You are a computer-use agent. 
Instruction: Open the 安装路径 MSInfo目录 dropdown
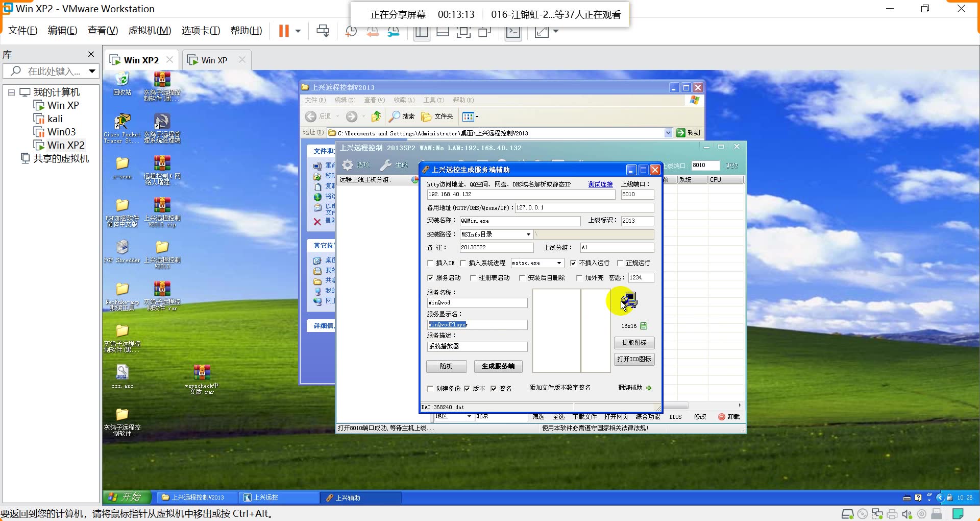click(528, 234)
